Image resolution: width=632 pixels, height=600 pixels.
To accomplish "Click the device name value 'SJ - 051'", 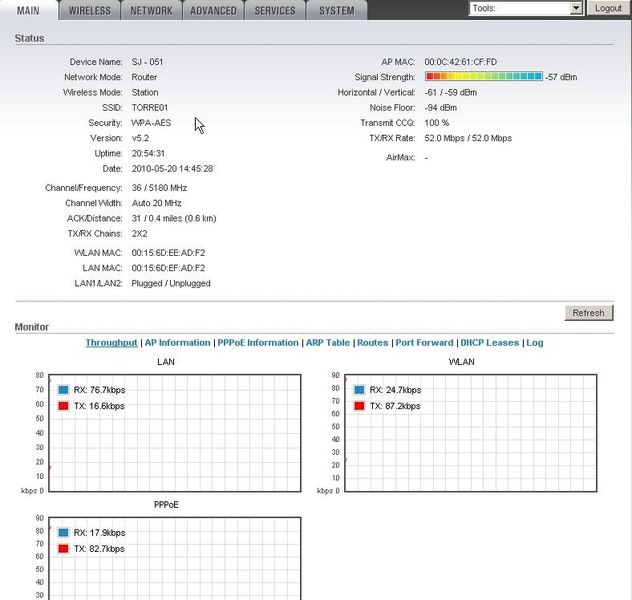I will tap(147, 62).
